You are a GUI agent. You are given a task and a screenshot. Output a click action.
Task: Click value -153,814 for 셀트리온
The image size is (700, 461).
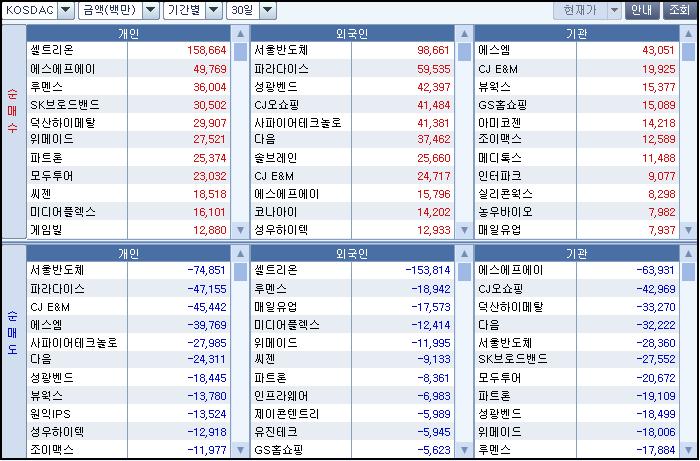coord(428,270)
